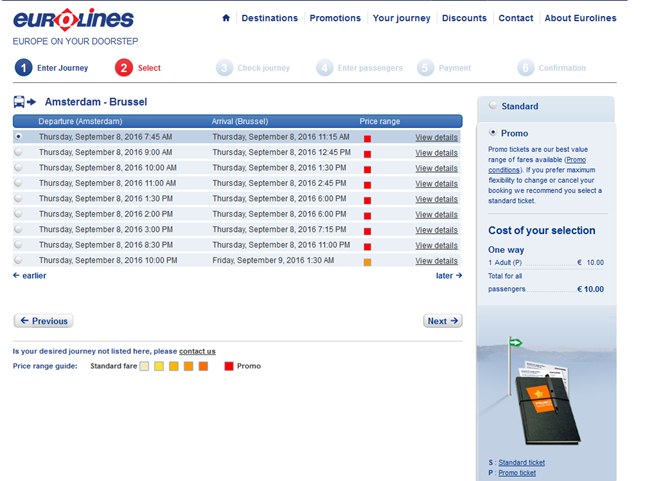645x481 pixels.
Task: Click step 1 Enter Journey circle
Action: click(x=23, y=68)
